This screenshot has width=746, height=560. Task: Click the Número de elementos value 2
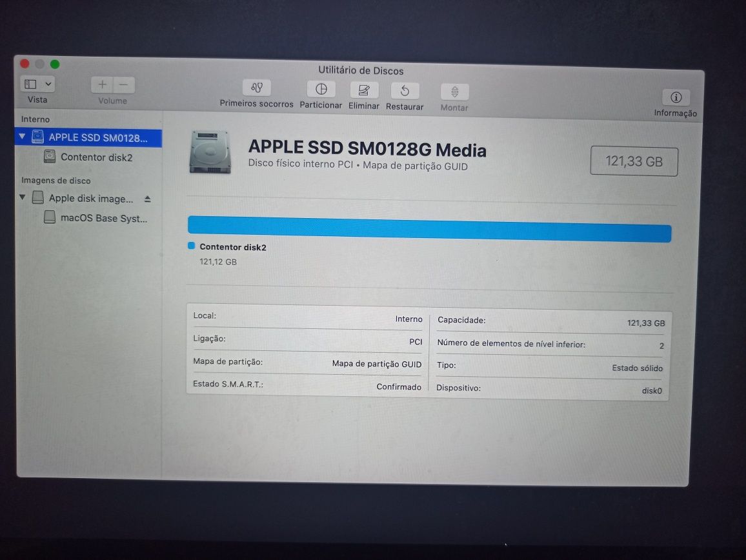(x=661, y=346)
